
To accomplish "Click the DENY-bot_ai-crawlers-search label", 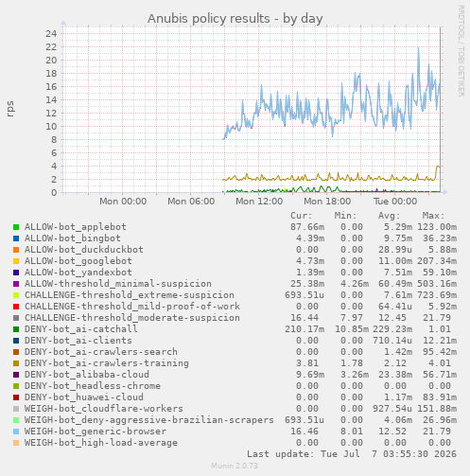I will click(x=101, y=352).
